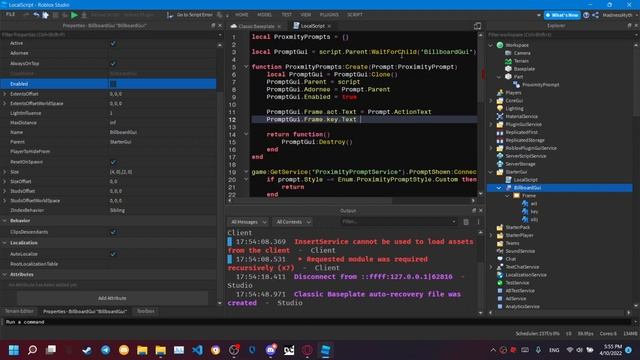
Task: Toggle the AutoLocalize checkbox
Action: tap(113, 254)
